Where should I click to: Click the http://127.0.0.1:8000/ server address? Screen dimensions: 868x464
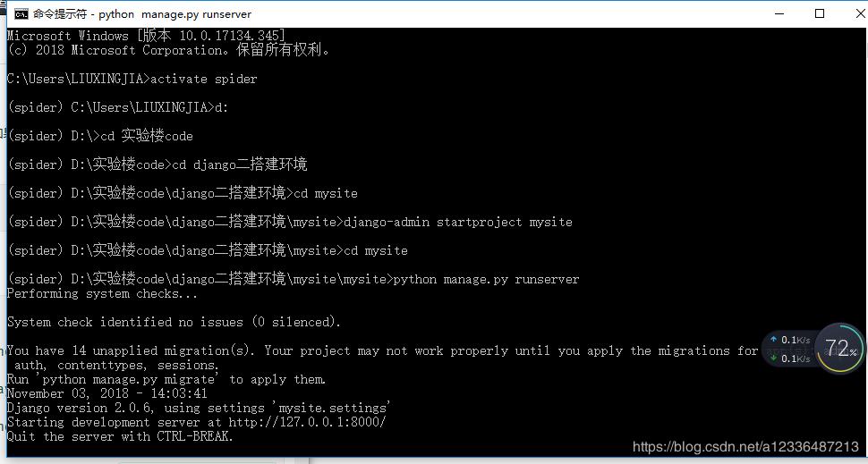click(309, 422)
